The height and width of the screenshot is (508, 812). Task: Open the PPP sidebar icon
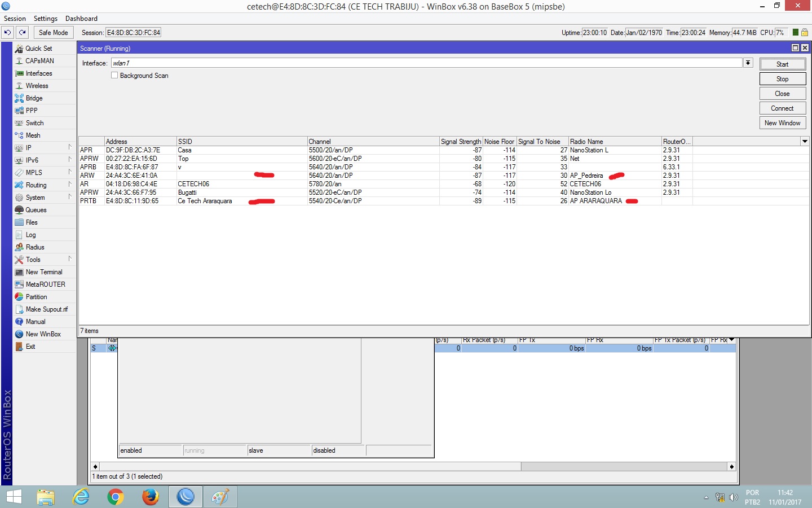[19, 111]
